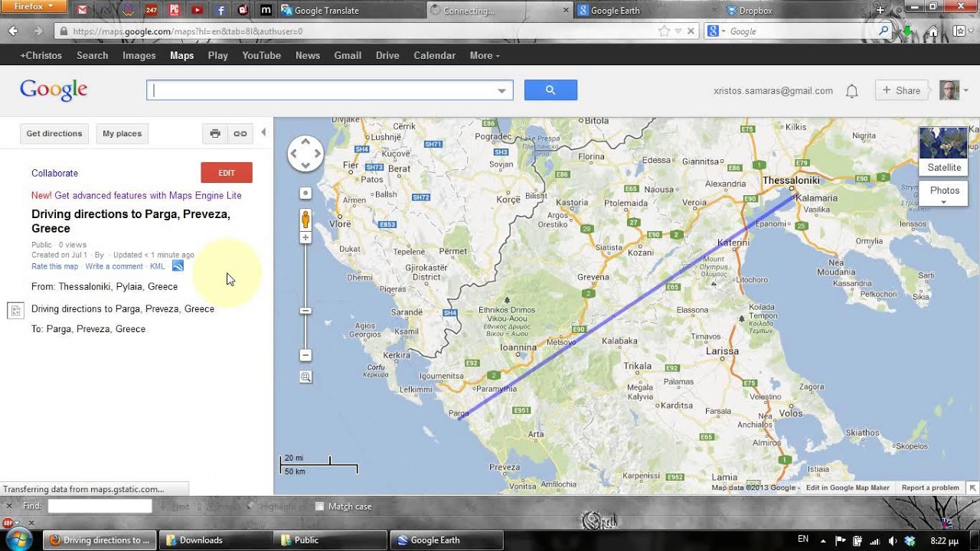Expand Google Maps search box dropdown arrow
Screen dimensions: 980x551
[501, 90]
